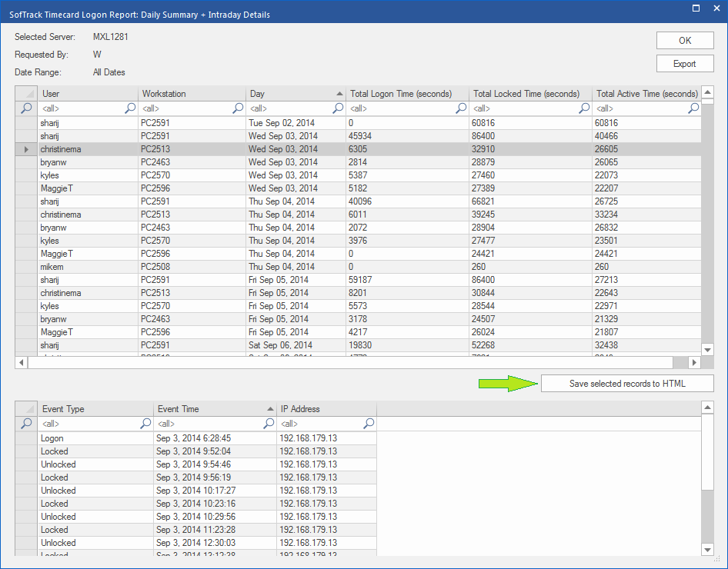728x569 pixels.
Task: Click the magnifier in Day filter field
Action: point(338,109)
